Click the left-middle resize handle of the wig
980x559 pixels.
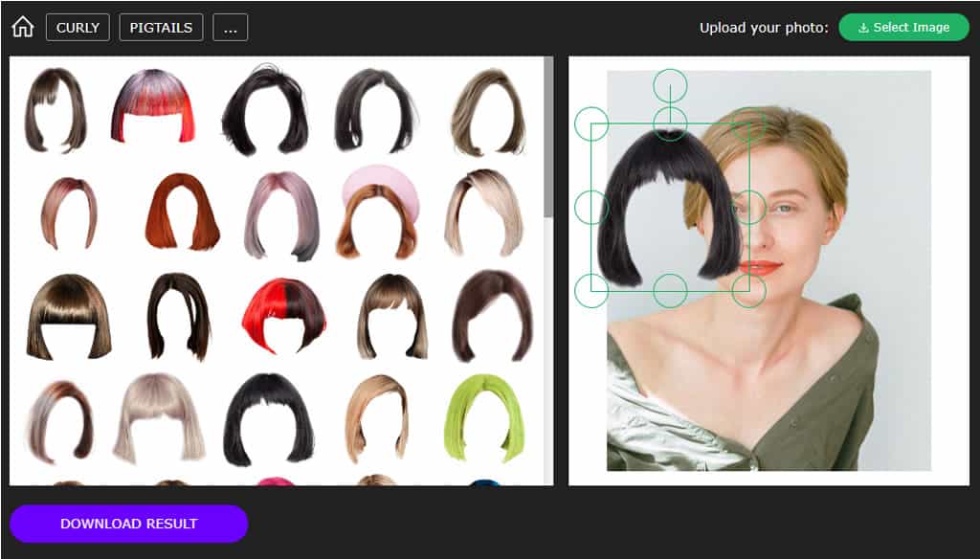pos(591,207)
